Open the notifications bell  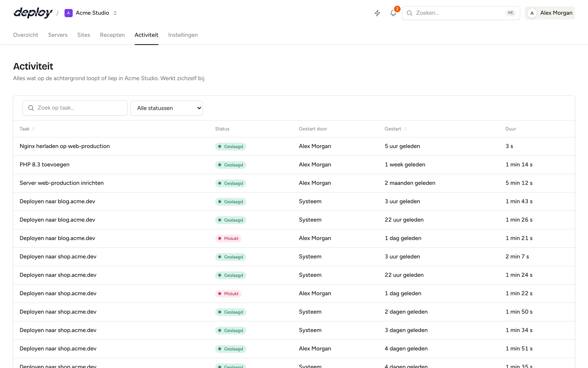[x=393, y=13]
